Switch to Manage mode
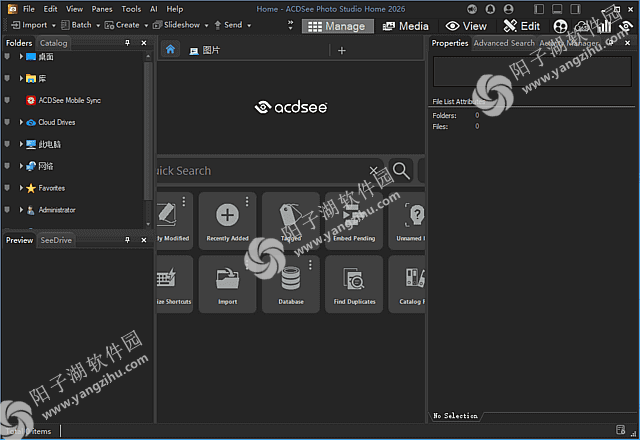 click(x=337, y=26)
